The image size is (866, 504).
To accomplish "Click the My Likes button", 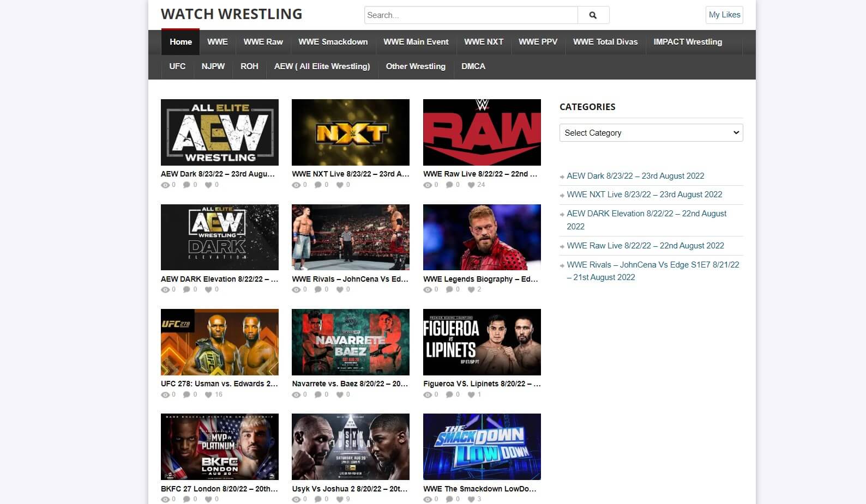I will coord(724,15).
